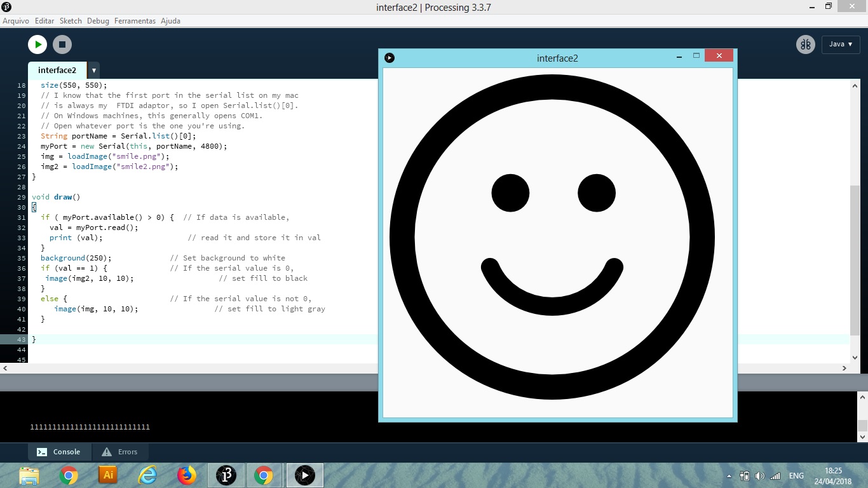Minimize the interface2 sketch window
The width and height of the screenshot is (868, 488).
tap(679, 57)
